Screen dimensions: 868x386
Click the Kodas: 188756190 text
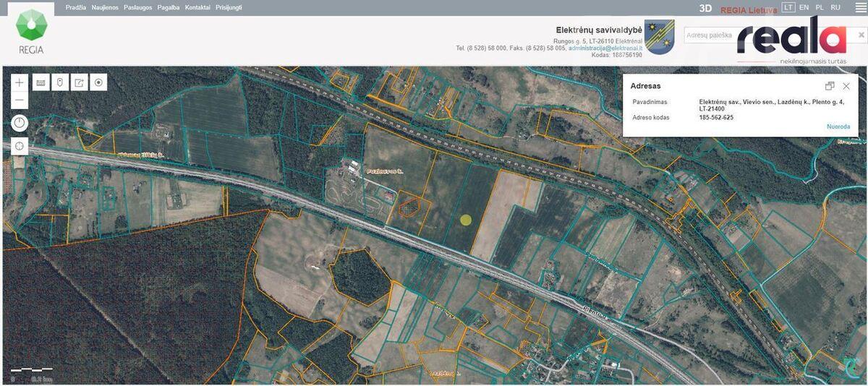point(617,55)
